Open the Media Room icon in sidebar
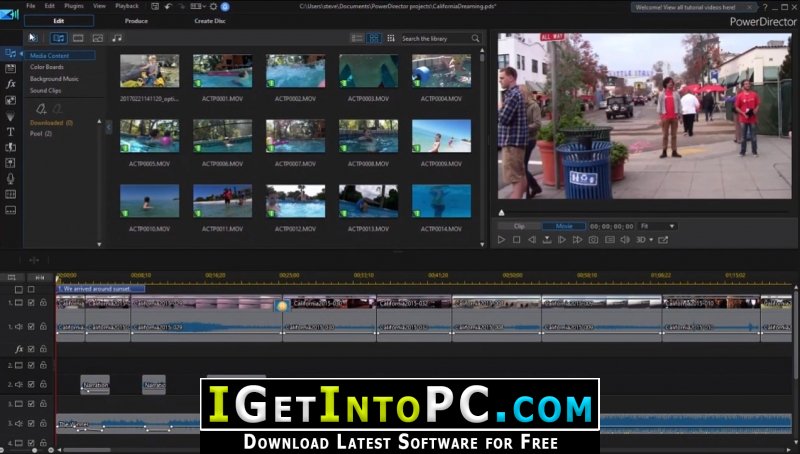 click(x=10, y=53)
